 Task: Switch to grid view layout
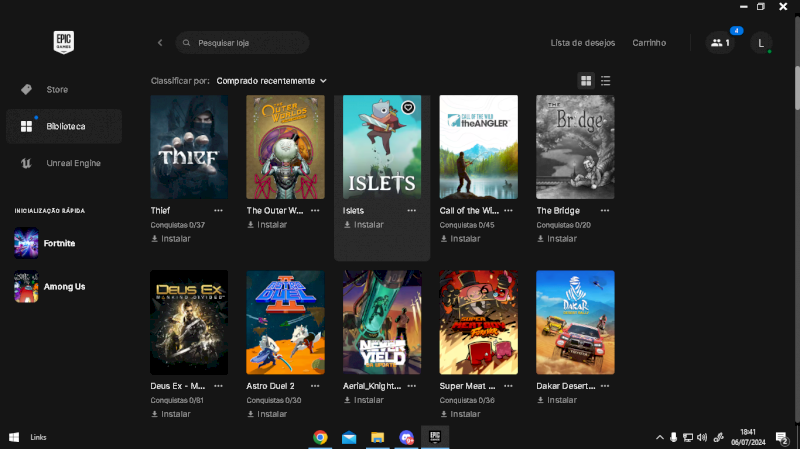tap(586, 81)
